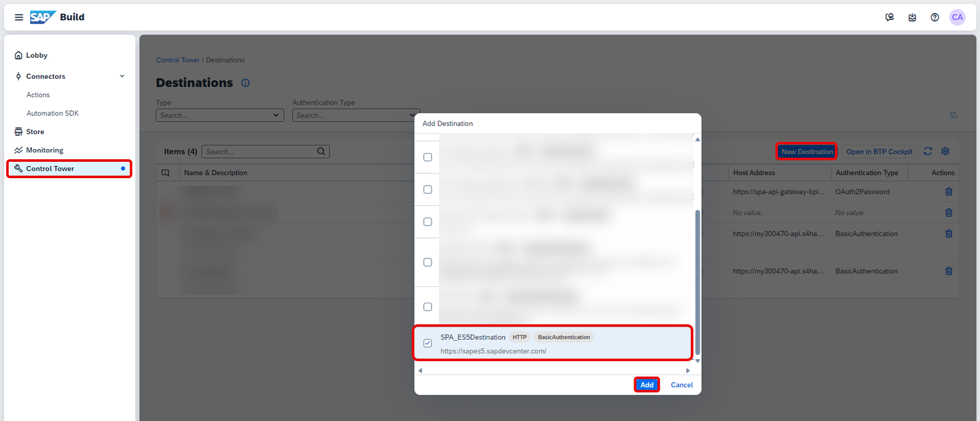
Task: Open the notifications inbox icon in header
Action: coord(912,17)
